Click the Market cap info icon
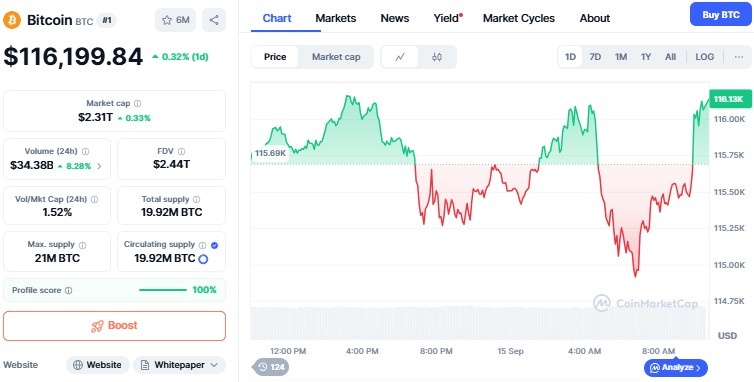Image resolution: width=754 pixels, height=382 pixels. pos(138,103)
